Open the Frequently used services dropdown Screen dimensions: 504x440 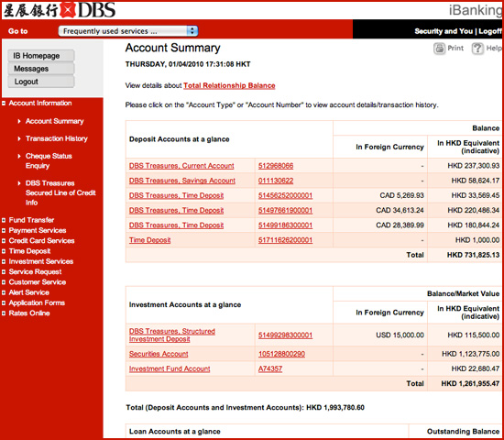coord(128,31)
